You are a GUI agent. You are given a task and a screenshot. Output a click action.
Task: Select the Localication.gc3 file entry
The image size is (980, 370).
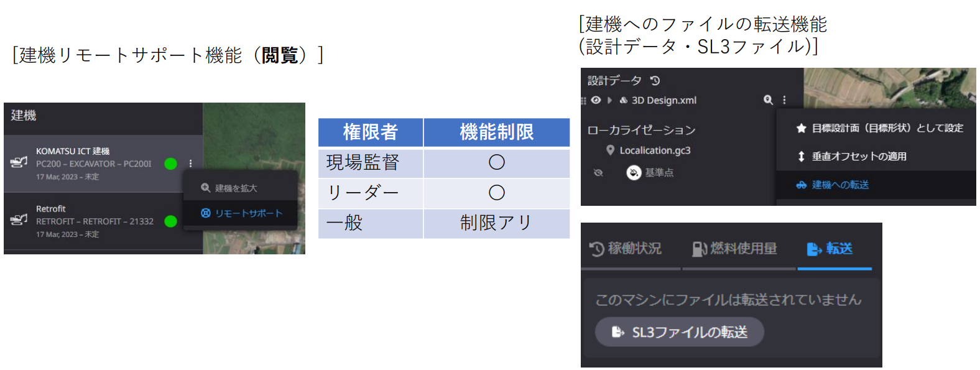point(654,150)
